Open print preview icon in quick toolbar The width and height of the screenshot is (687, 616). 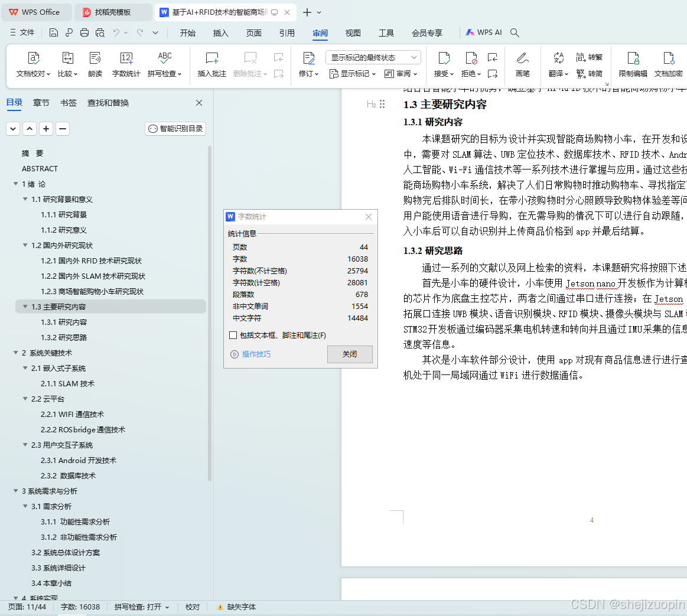tap(100, 32)
